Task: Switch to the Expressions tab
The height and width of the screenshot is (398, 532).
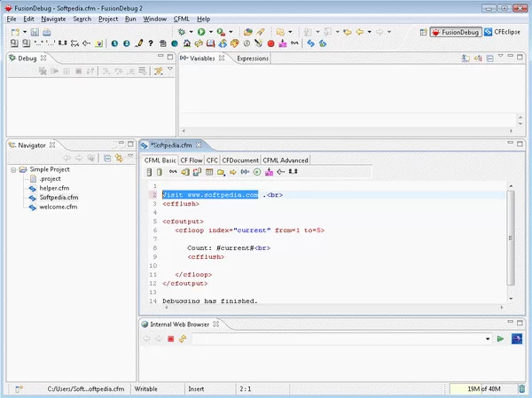Action: click(253, 59)
